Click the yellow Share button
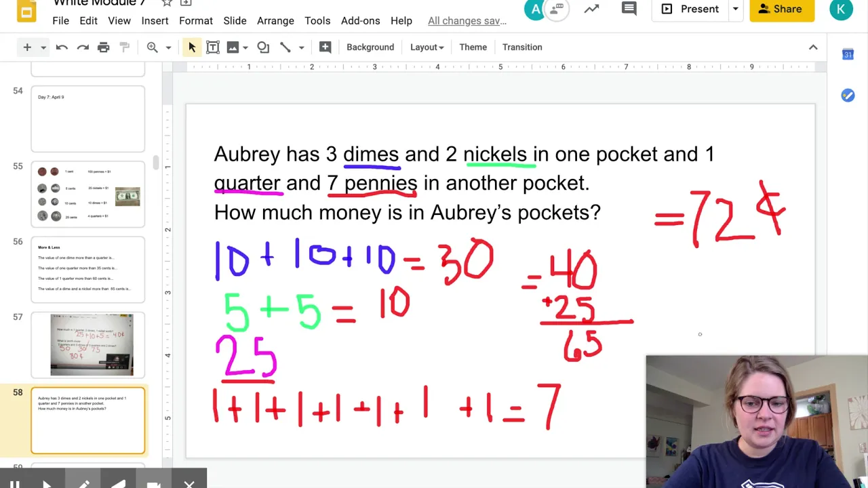The width and height of the screenshot is (868, 488). point(782,9)
